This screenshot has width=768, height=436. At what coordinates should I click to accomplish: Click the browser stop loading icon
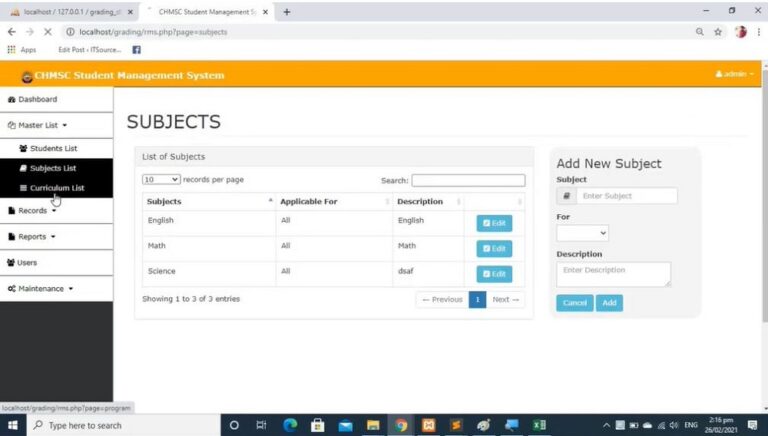click(49, 32)
